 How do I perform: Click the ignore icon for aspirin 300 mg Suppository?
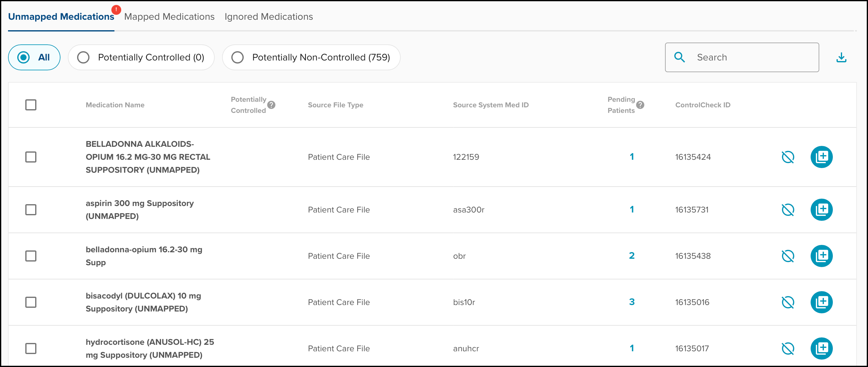pyautogui.click(x=787, y=210)
